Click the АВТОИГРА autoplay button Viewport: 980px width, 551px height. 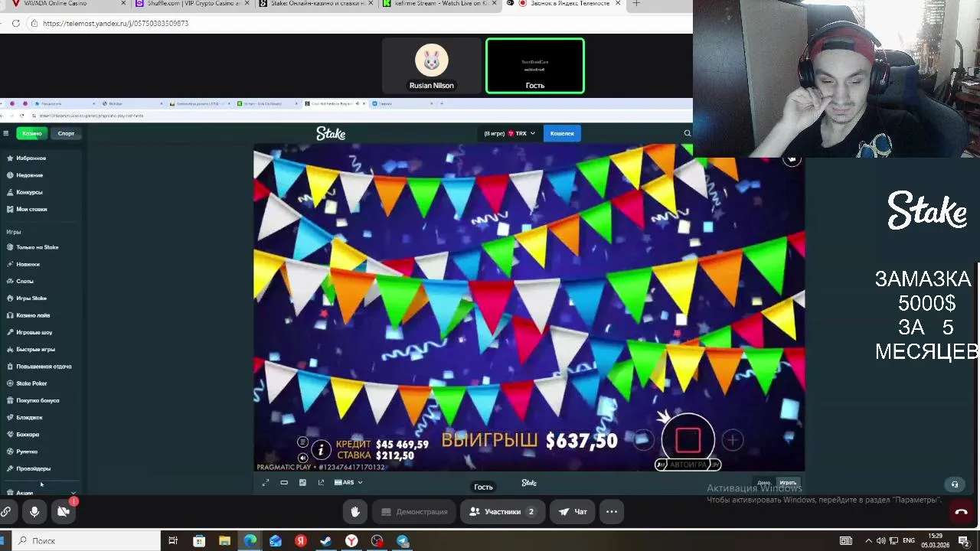click(688, 465)
